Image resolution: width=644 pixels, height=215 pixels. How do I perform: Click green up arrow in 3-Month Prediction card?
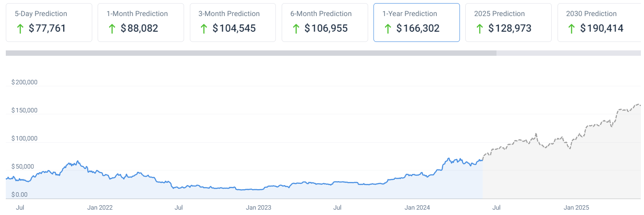coord(204,29)
